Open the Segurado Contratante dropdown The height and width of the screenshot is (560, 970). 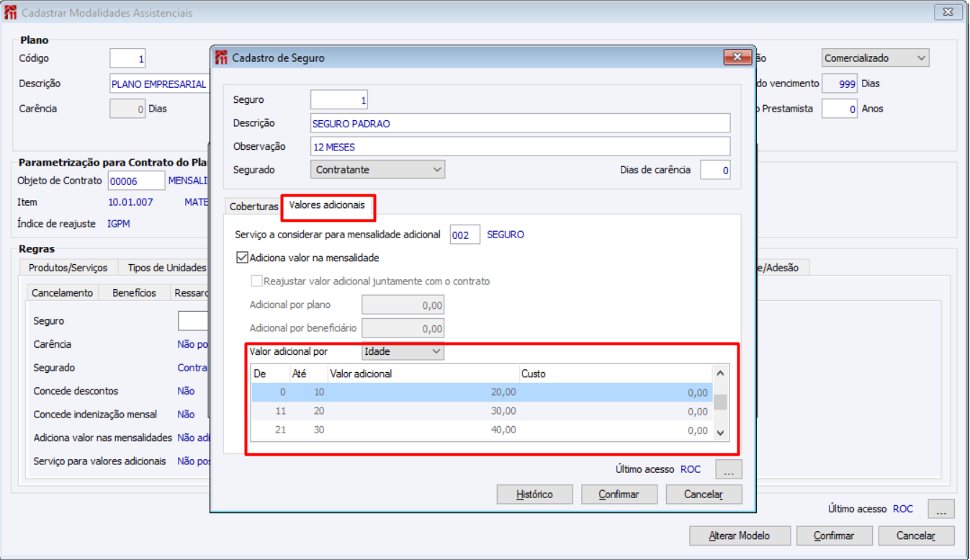tap(377, 169)
